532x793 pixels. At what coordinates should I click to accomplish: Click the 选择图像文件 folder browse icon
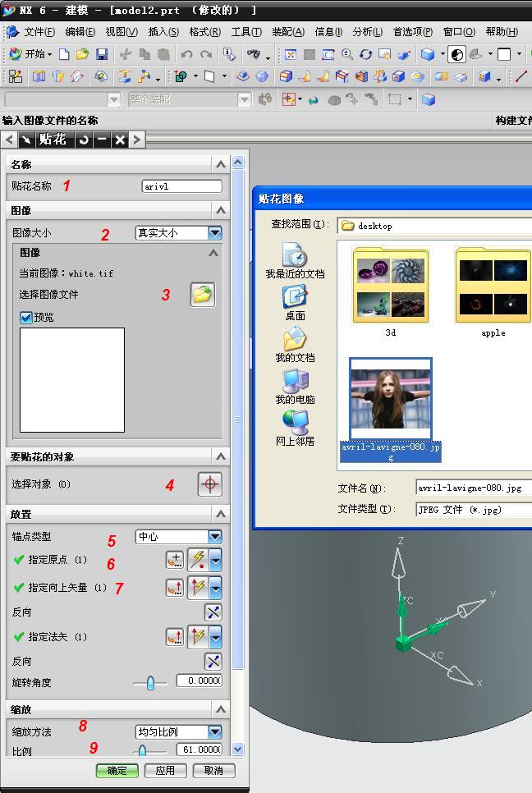point(203,295)
